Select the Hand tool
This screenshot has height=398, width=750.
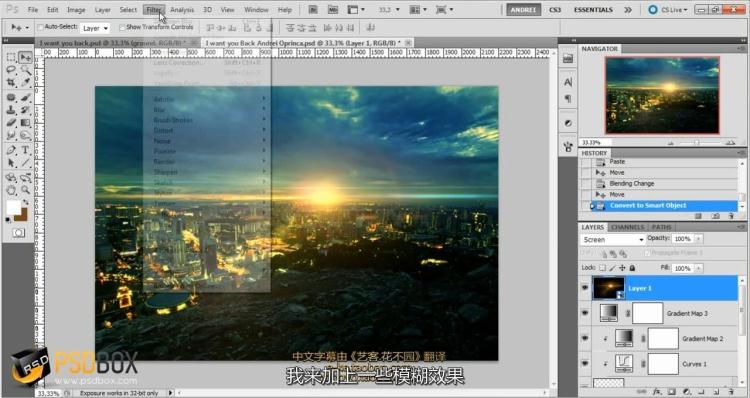tap(11, 190)
